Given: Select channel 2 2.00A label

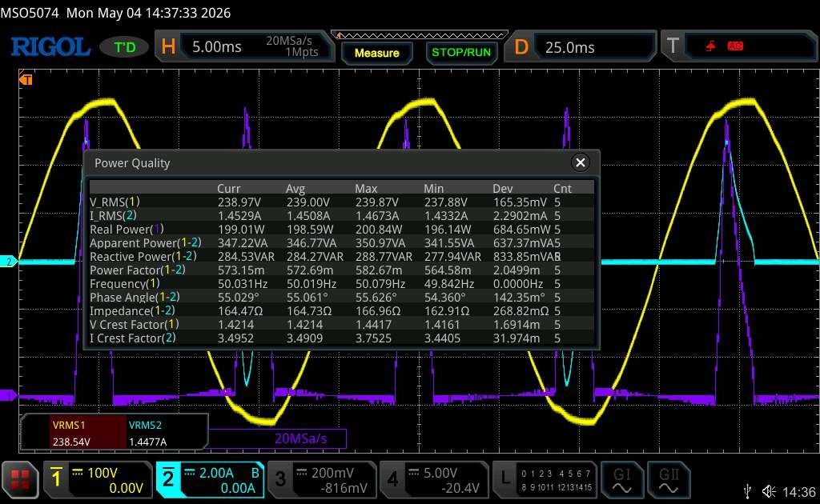Looking at the screenshot, I should tap(211, 480).
